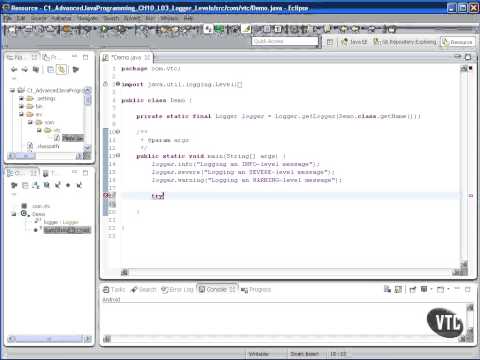Screen dimensions: 480x360
Task: Click Pin Console icon
Action: tap(413, 289)
